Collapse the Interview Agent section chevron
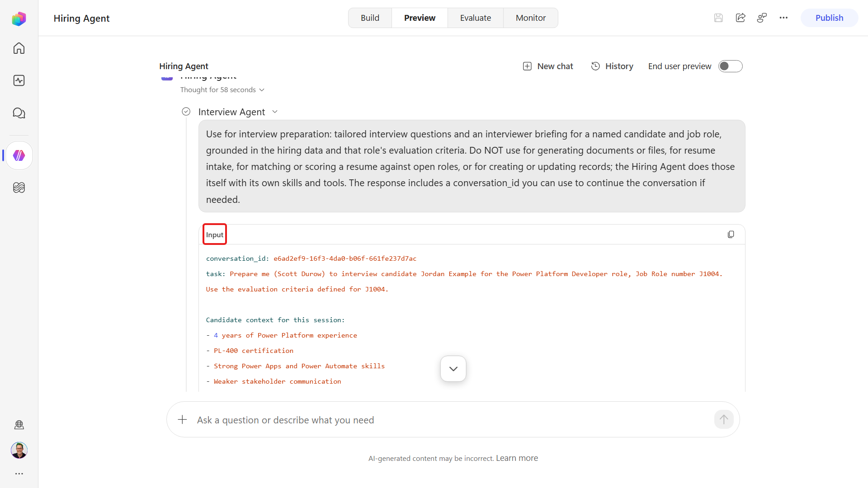868x488 pixels. [275, 112]
